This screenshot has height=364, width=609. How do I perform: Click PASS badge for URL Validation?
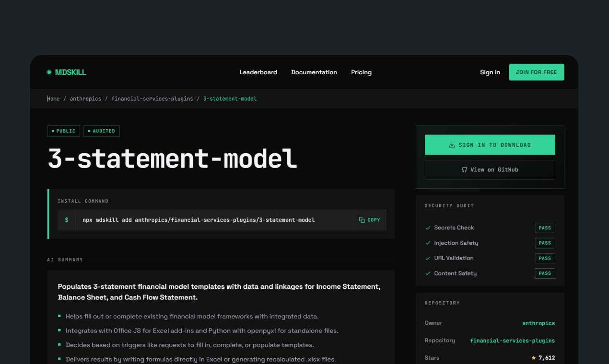[545, 258]
